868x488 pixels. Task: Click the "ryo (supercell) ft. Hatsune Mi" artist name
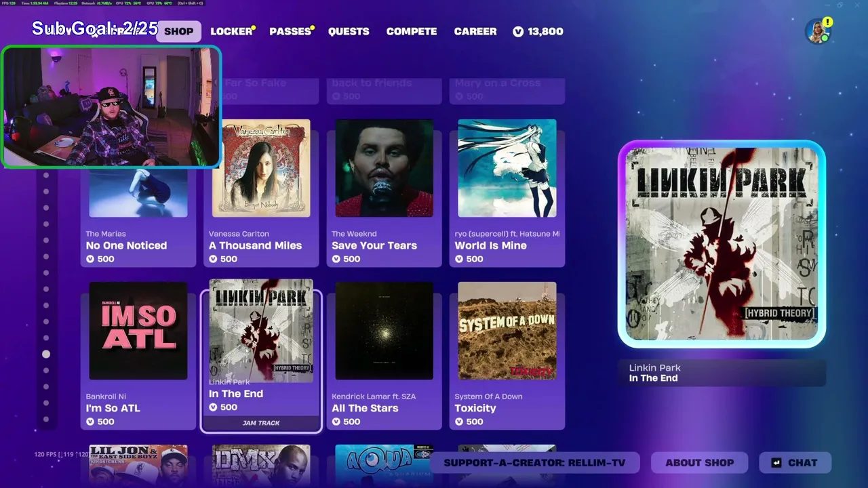click(x=507, y=234)
